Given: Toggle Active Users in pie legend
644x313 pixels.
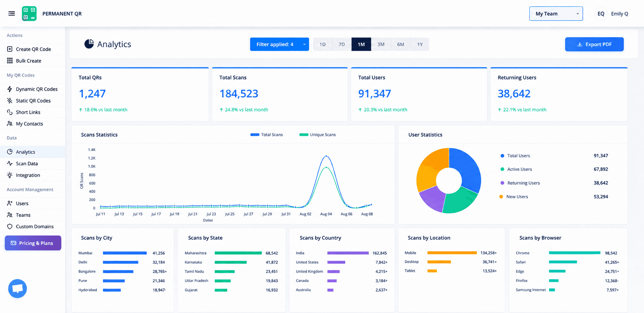Looking at the screenshot, I should pyautogui.click(x=516, y=169).
